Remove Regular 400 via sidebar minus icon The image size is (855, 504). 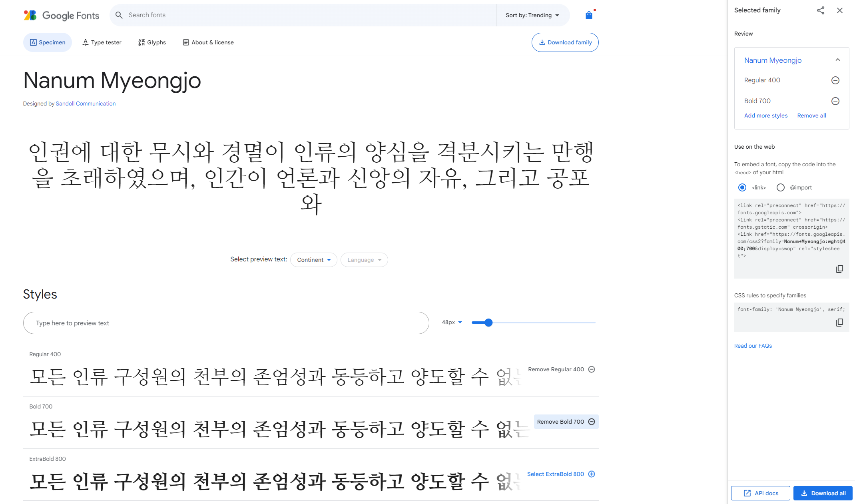coord(835,80)
